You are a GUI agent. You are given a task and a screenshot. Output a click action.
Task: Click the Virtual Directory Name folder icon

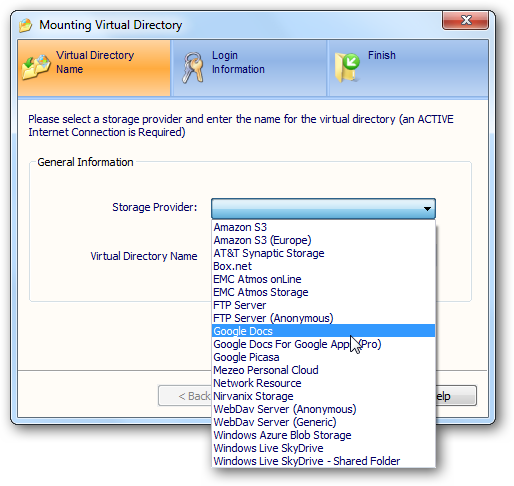tap(36, 67)
